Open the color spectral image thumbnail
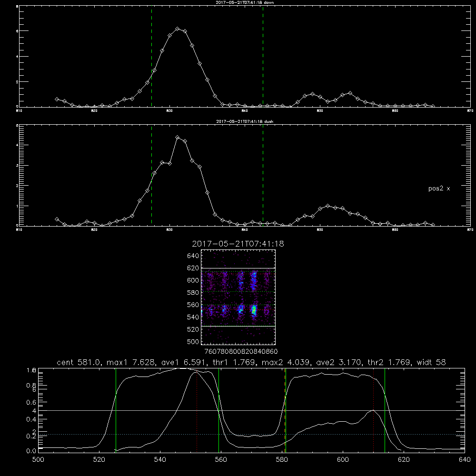This screenshot has height=476, width=476. [238, 297]
